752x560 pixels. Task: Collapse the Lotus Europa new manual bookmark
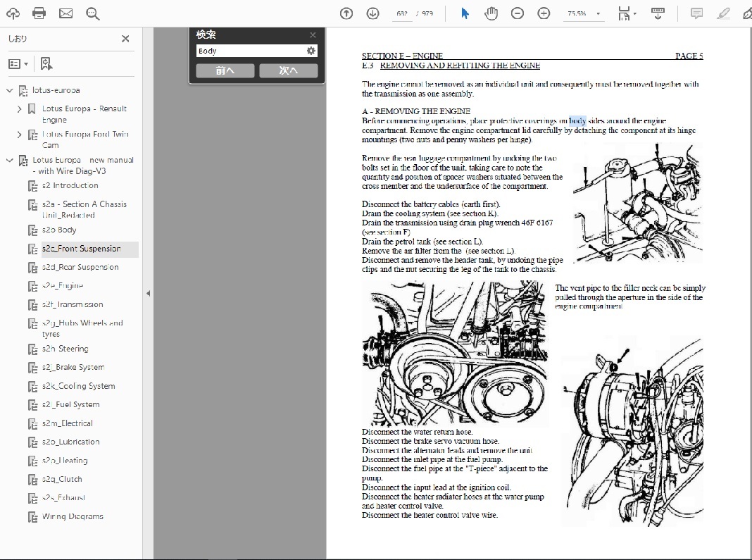click(9, 161)
